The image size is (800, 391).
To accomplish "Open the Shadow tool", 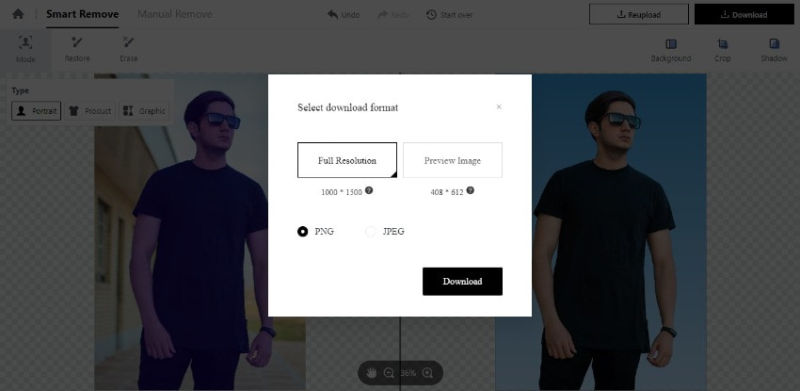I will [x=774, y=50].
